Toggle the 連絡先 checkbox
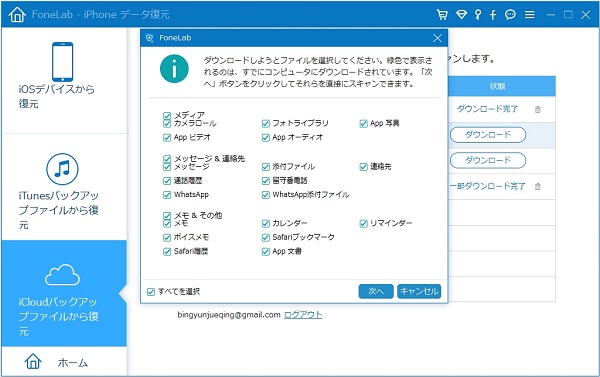The height and width of the screenshot is (377, 600). pyautogui.click(x=364, y=166)
